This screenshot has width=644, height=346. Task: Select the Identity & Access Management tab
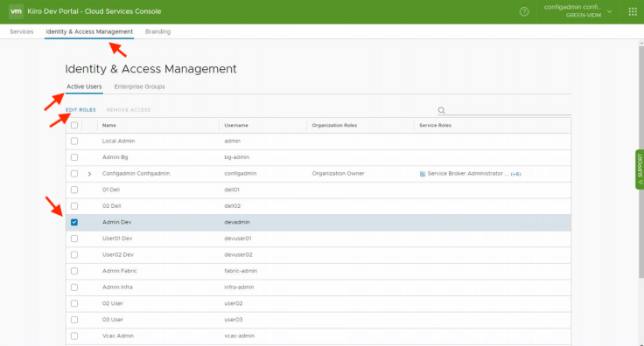pos(89,31)
